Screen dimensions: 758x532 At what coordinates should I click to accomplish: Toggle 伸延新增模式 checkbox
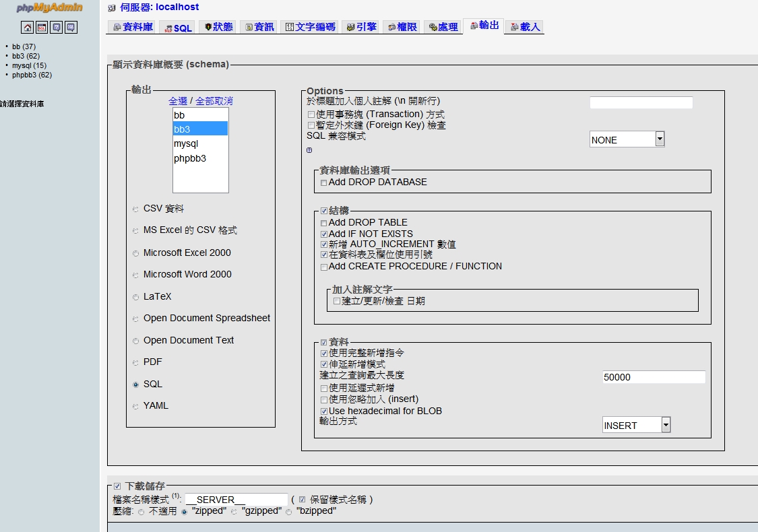click(x=324, y=364)
